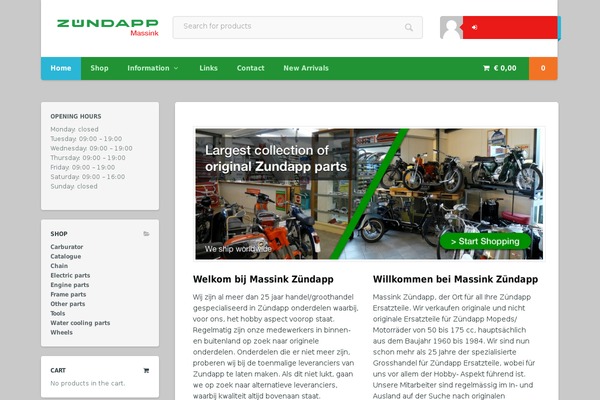Focus the Search for products field

point(297,27)
